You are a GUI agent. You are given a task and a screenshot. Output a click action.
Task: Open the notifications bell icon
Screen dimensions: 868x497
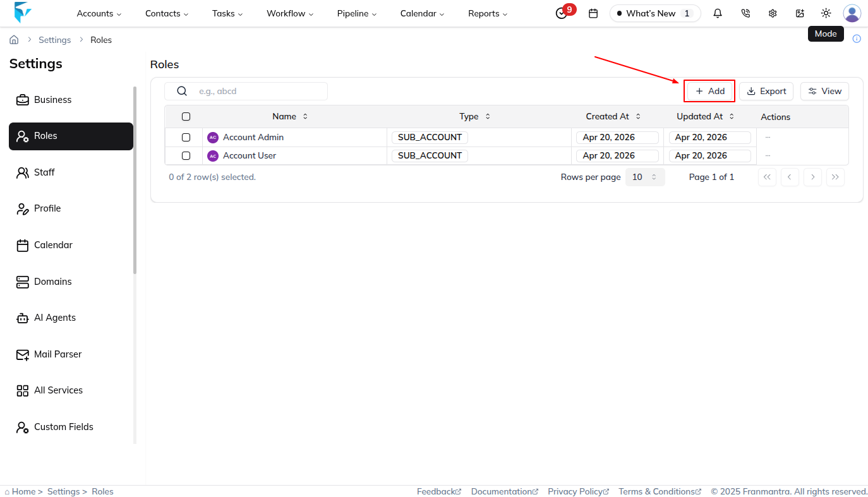coord(718,13)
